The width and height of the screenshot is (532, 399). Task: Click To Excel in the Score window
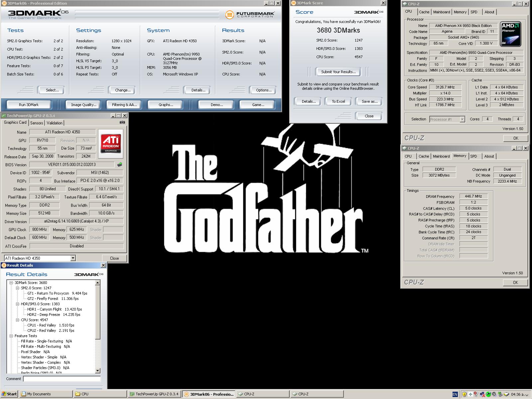[x=338, y=101]
